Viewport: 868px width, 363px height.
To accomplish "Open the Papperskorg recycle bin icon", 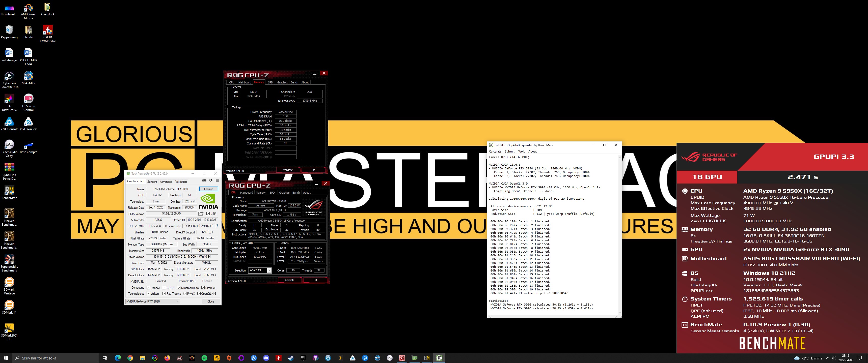I will (9, 32).
